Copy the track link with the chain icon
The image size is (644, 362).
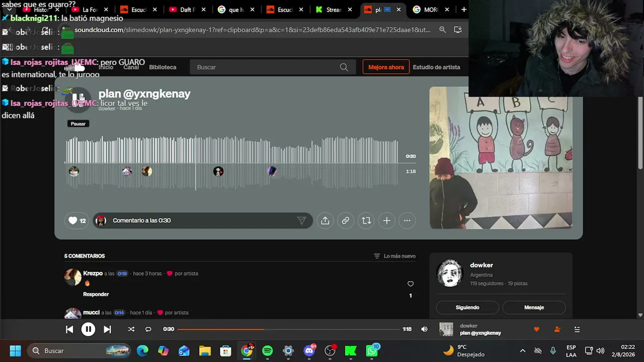(346, 220)
